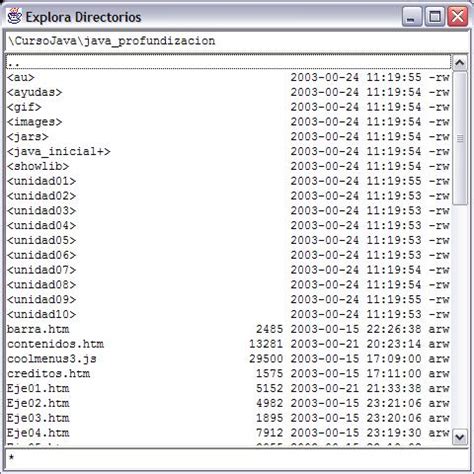The width and height of the screenshot is (474, 474).
Task: Select the <gif> directory row
Action: pos(229,107)
